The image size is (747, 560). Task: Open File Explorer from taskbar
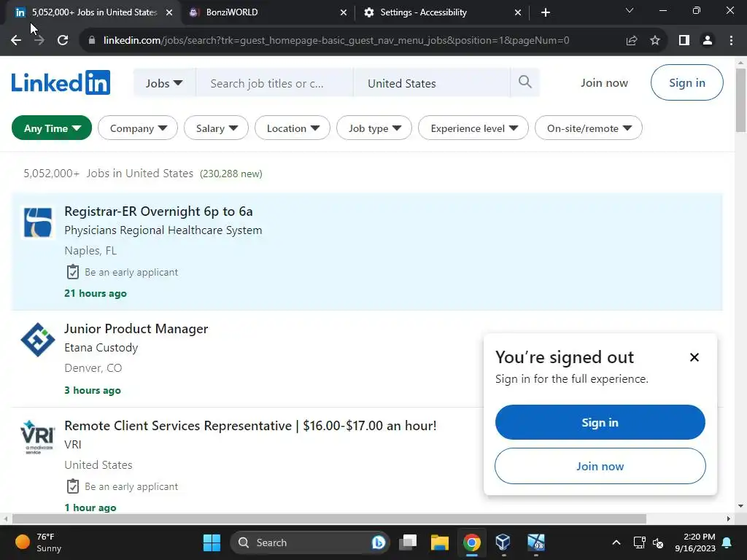click(440, 542)
